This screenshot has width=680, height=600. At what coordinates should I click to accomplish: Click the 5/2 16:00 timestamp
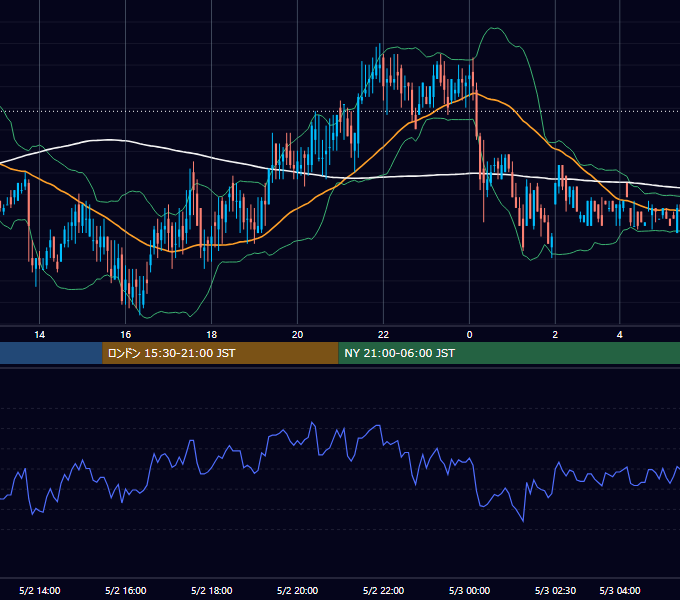125,590
